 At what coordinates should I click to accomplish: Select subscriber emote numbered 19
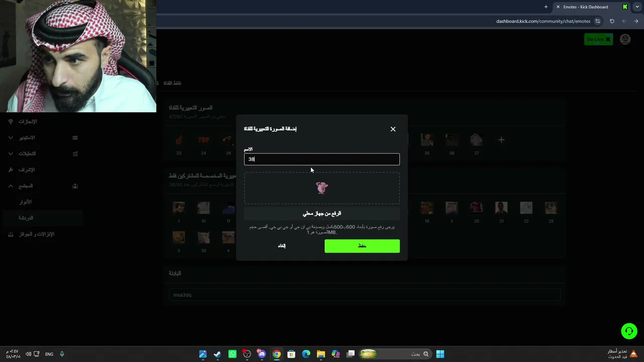(427, 208)
